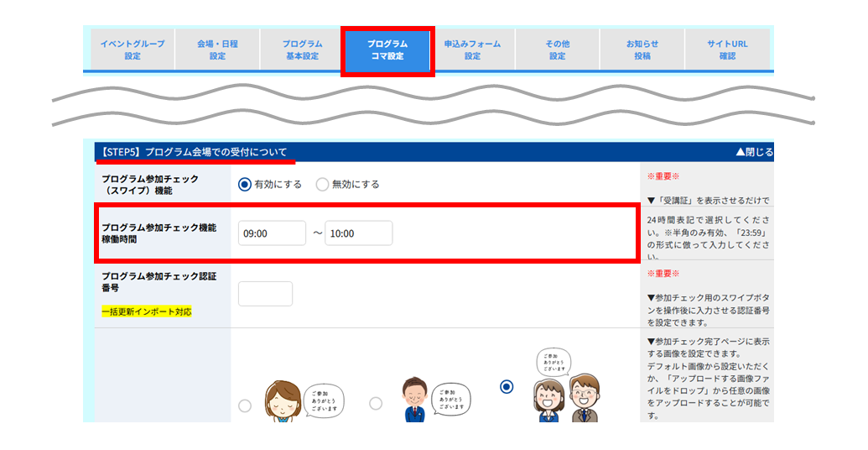Viewport: 868px width, 450px height.
Task: Focus the 認証番号 input box
Action: [x=265, y=294]
